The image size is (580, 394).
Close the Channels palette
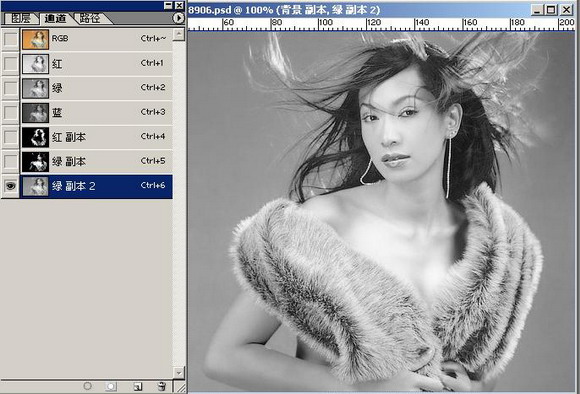[x=179, y=5]
